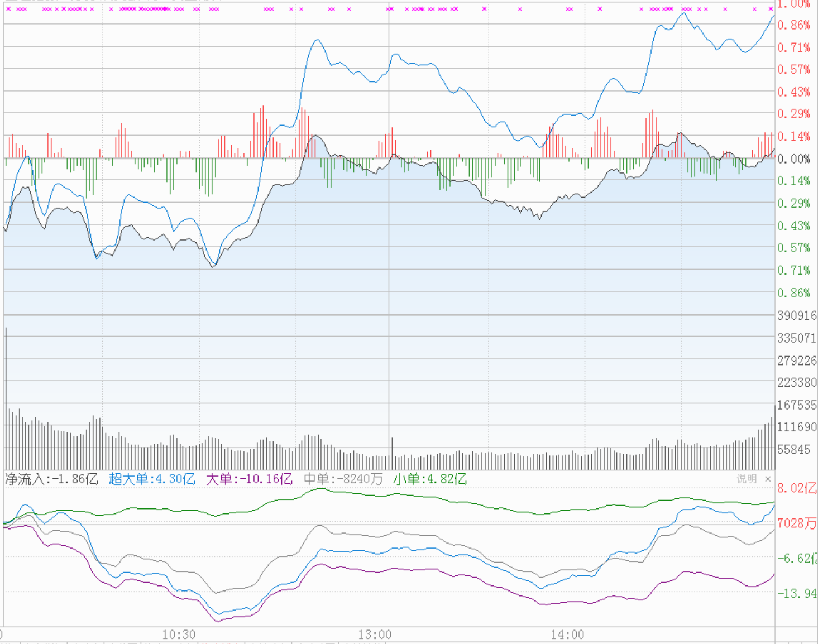Click the 8.02亿 fund flow axis value
The width and height of the screenshot is (818, 644).
(x=797, y=488)
